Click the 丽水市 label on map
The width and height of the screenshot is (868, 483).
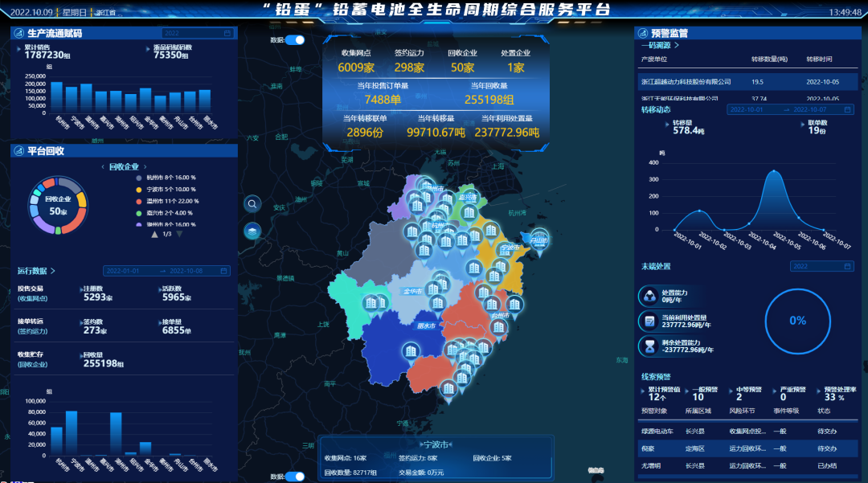click(426, 325)
